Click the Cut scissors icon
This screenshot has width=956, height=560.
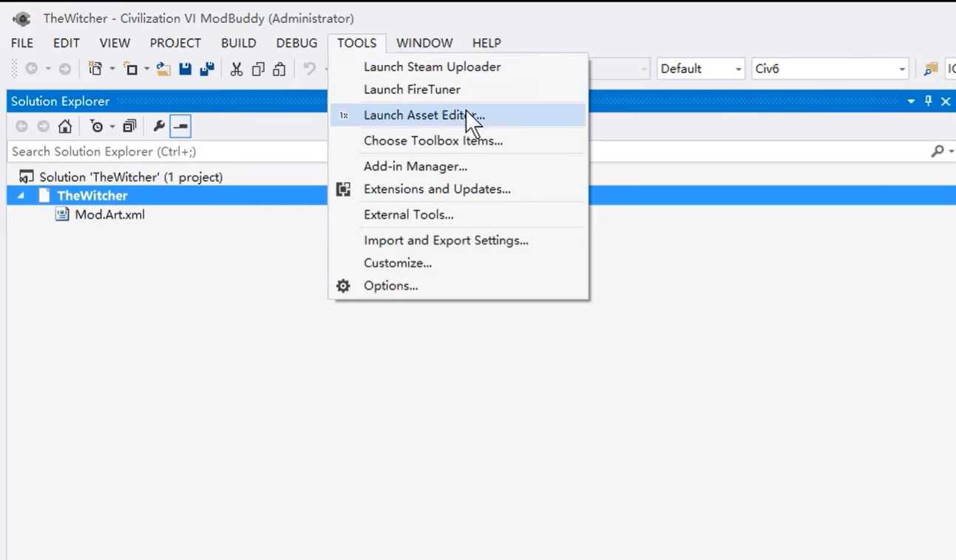[x=237, y=69]
